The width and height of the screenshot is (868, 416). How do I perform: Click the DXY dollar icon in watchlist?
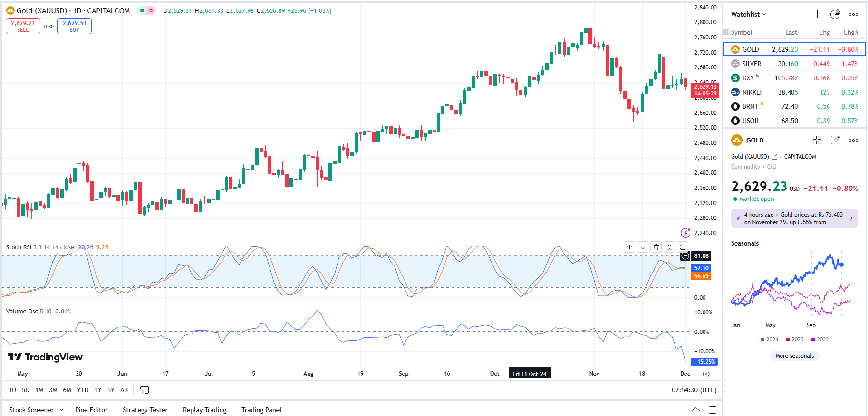pyautogui.click(x=735, y=78)
